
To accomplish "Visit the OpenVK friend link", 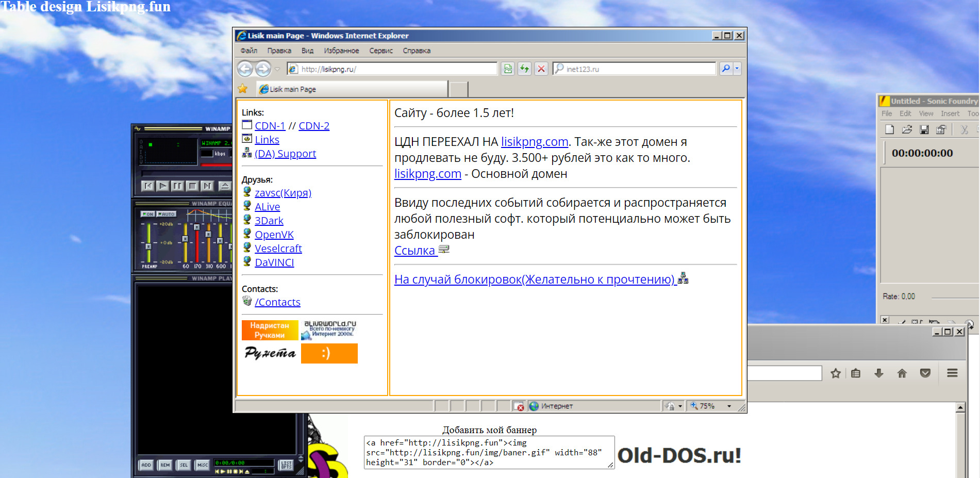I will click(x=274, y=235).
